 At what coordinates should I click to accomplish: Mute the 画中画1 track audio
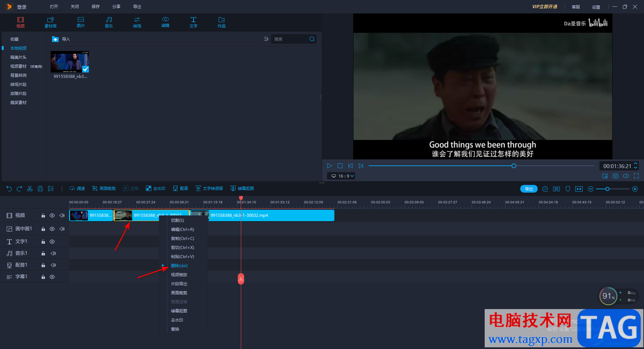62,229
